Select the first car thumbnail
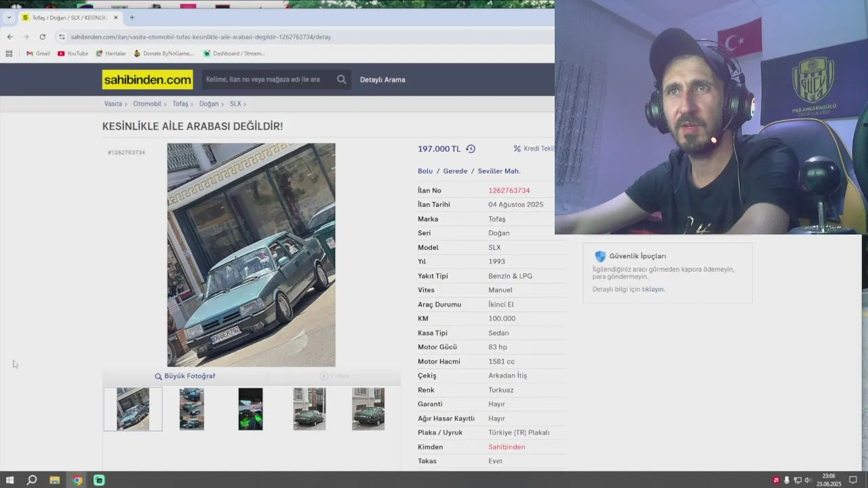Screen dimensions: 868x488 [x=133, y=409]
